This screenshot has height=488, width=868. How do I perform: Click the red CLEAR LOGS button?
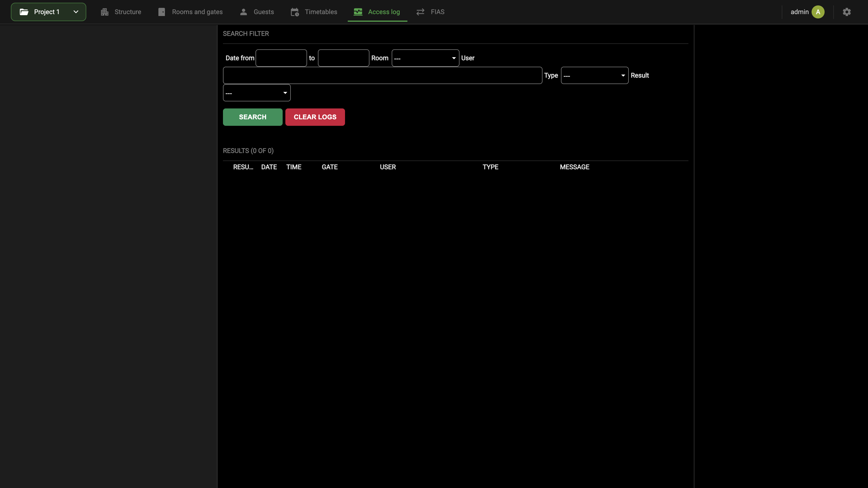point(315,117)
